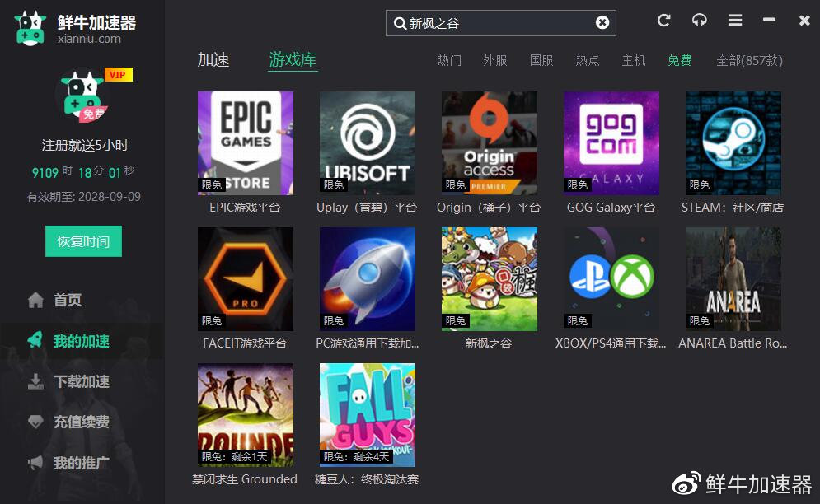The image size is (820, 504).
Task: Click the 恢复时间 button
Action: click(84, 241)
